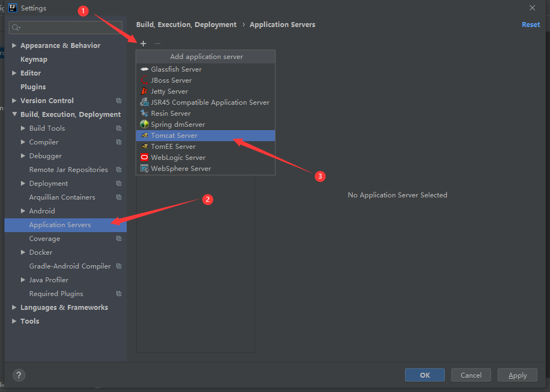
Task: Click the JBoss Server red icon
Action: 144,80
